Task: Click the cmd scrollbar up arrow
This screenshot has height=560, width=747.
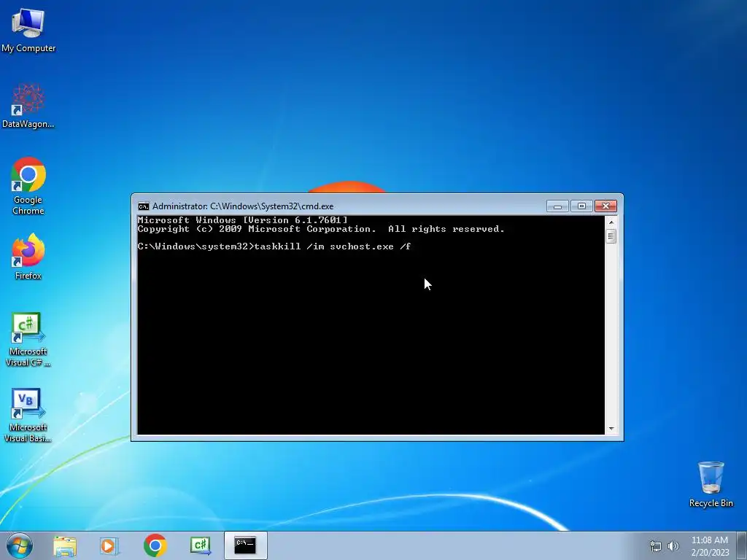Action: [611, 222]
